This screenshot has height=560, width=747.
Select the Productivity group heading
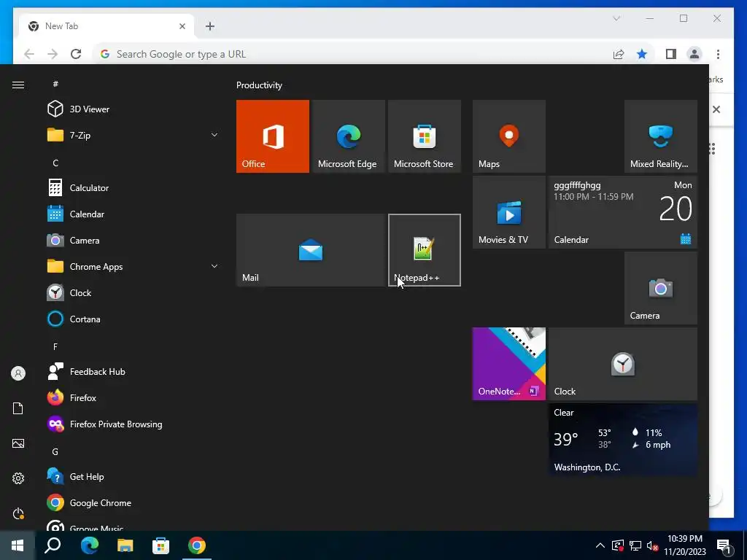[x=259, y=85]
